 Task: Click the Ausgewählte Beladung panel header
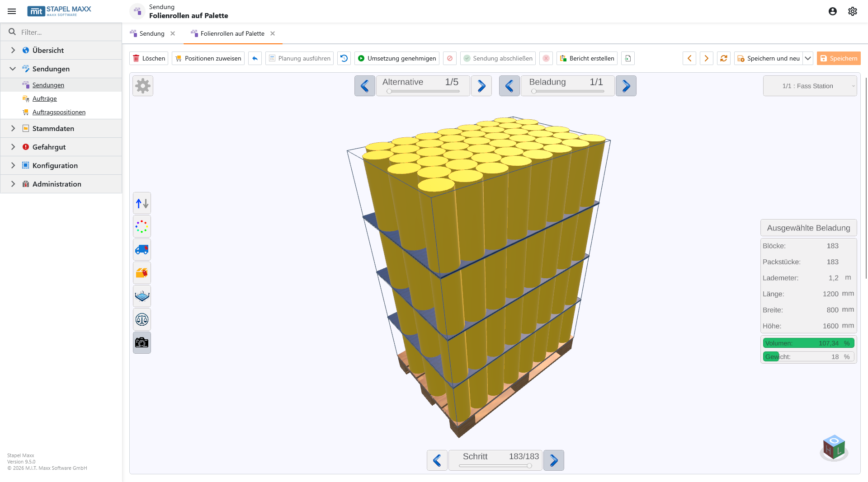[809, 228]
